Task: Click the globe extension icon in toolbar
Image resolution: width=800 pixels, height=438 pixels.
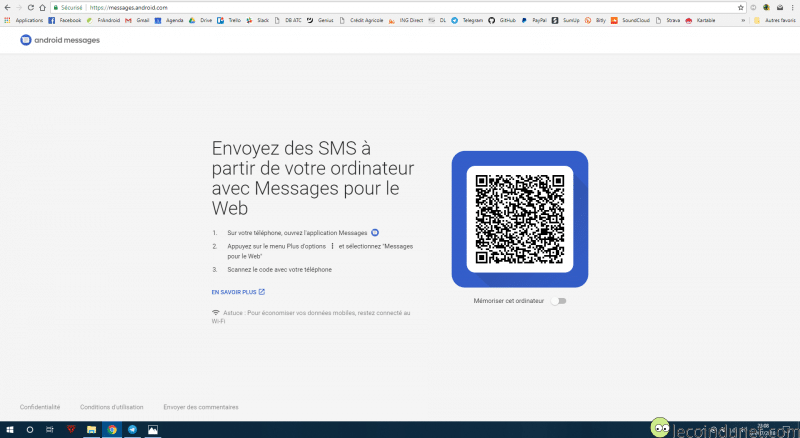Action: click(766, 8)
